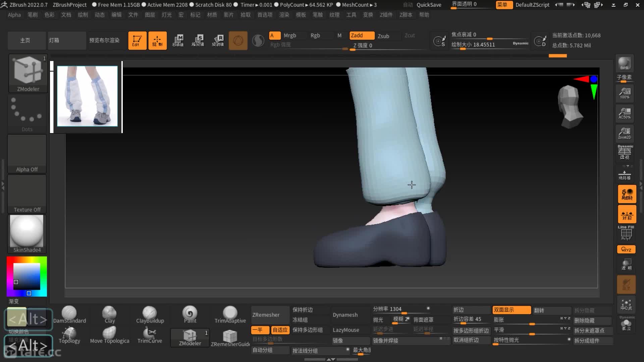Select the Move Topological brush

pos(109,335)
